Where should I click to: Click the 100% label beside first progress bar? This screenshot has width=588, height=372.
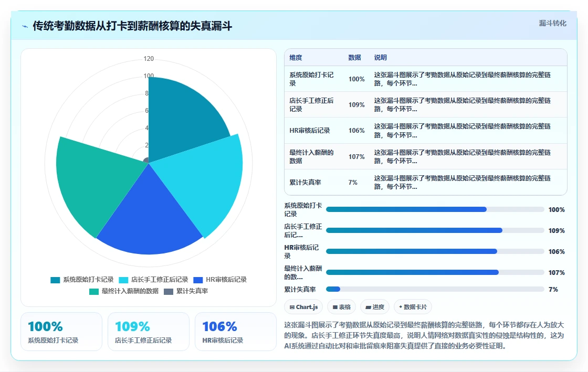[x=556, y=210]
